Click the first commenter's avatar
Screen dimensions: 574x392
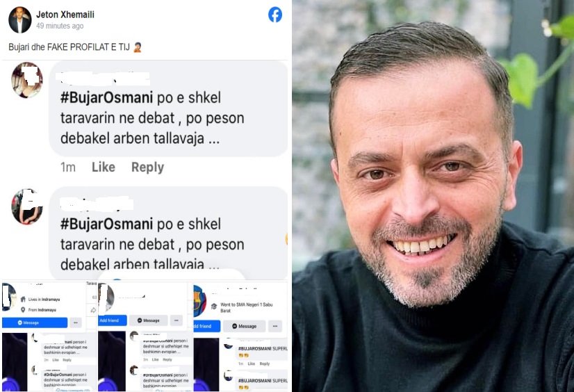click(x=27, y=80)
